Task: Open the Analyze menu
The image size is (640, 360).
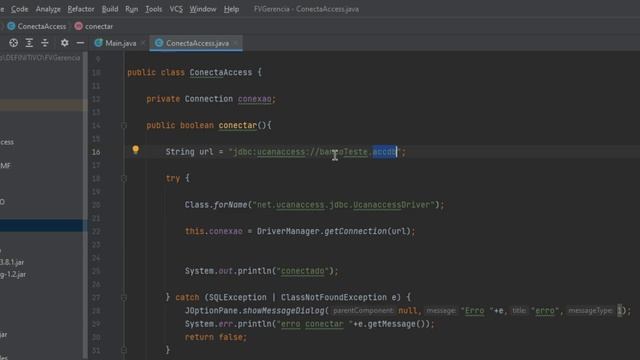Action: pyautogui.click(x=48, y=9)
